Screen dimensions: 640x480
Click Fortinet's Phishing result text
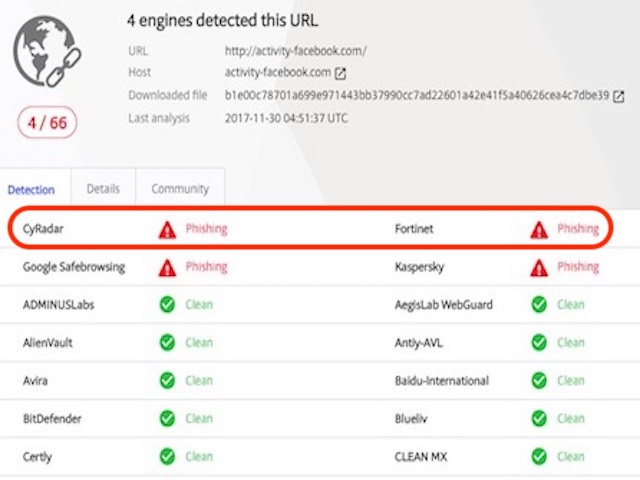tap(578, 229)
